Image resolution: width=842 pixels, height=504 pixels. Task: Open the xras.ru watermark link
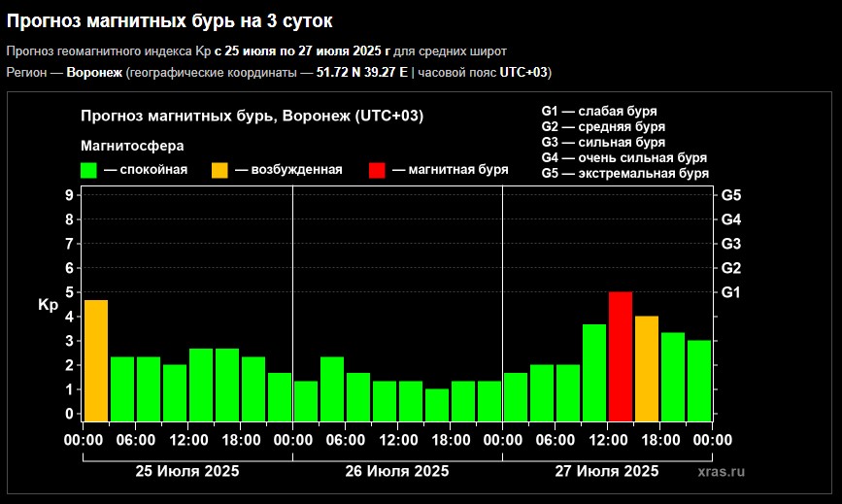[727, 472]
